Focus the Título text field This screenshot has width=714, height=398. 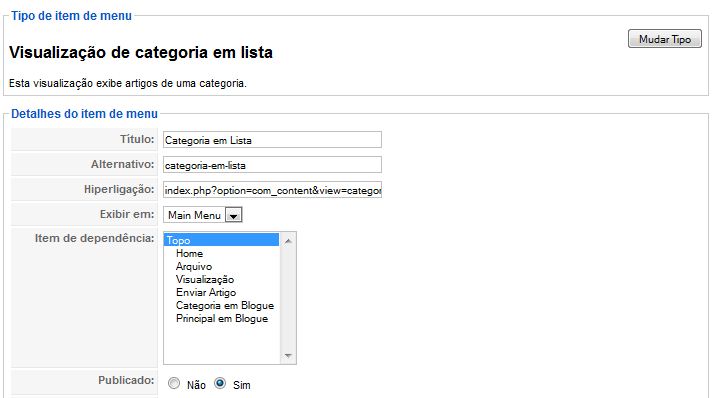[x=272, y=140]
